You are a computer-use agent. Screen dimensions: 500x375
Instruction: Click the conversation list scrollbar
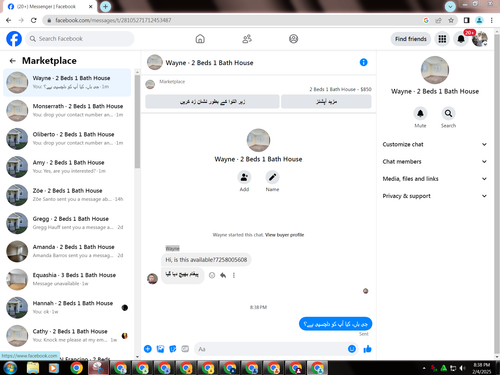point(137,122)
